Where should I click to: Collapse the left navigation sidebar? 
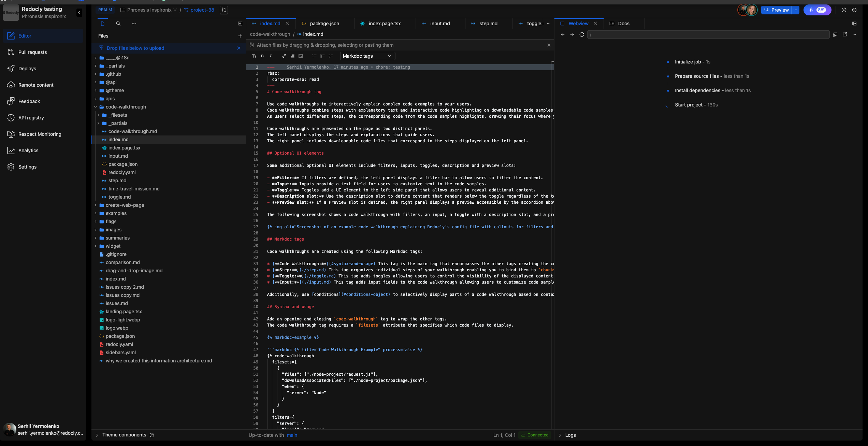pyautogui.click(x=79, y=13)
